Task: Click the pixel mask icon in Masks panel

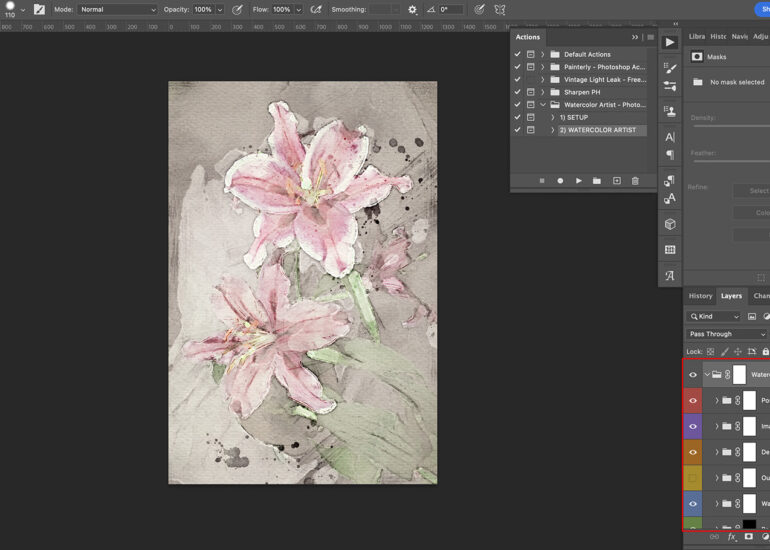Action: pos(697,56)
